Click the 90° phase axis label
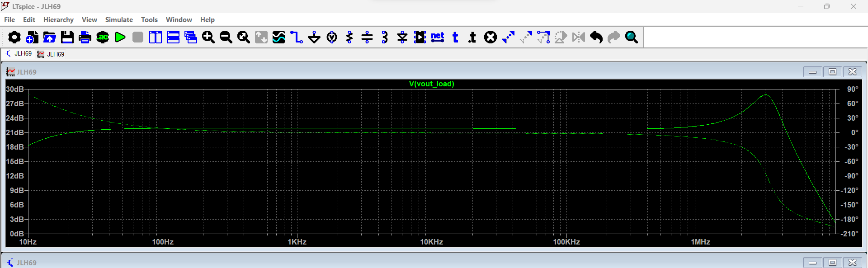Image resolution: width=868 pixels, height=268 pixels. coord(853,89)
